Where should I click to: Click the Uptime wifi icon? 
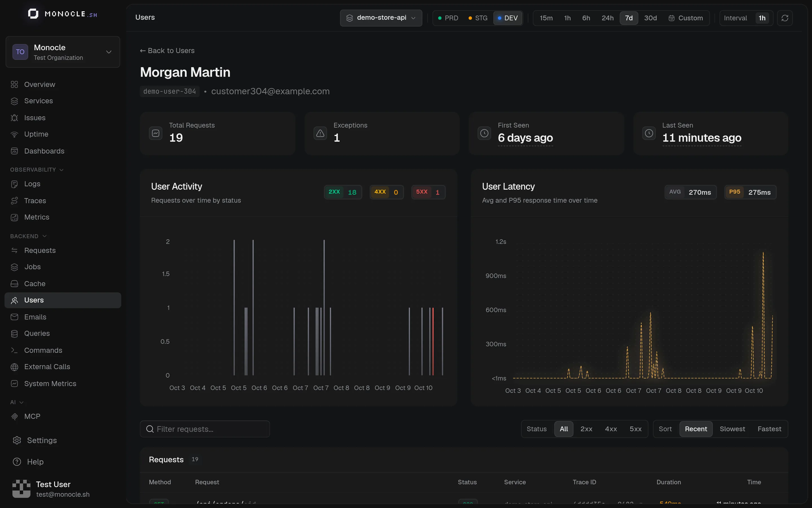click(x=14, y=134)
